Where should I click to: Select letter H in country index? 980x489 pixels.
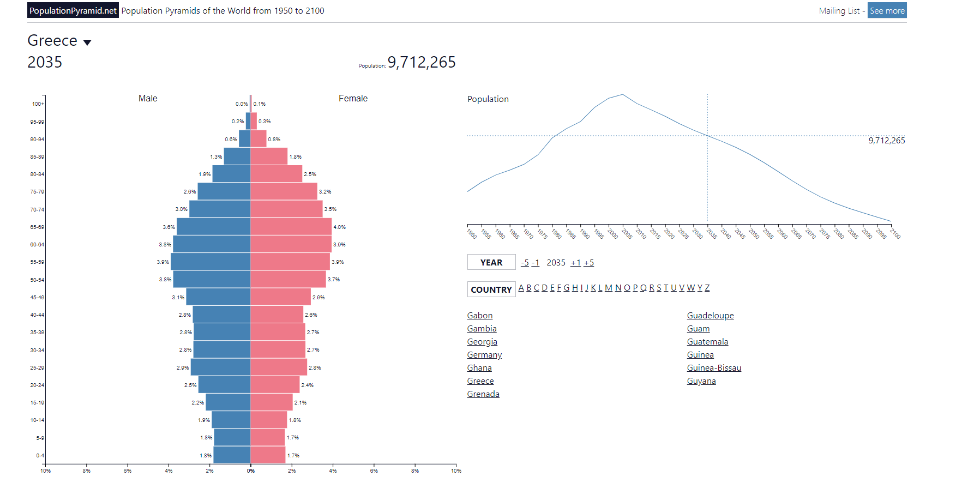575,288
